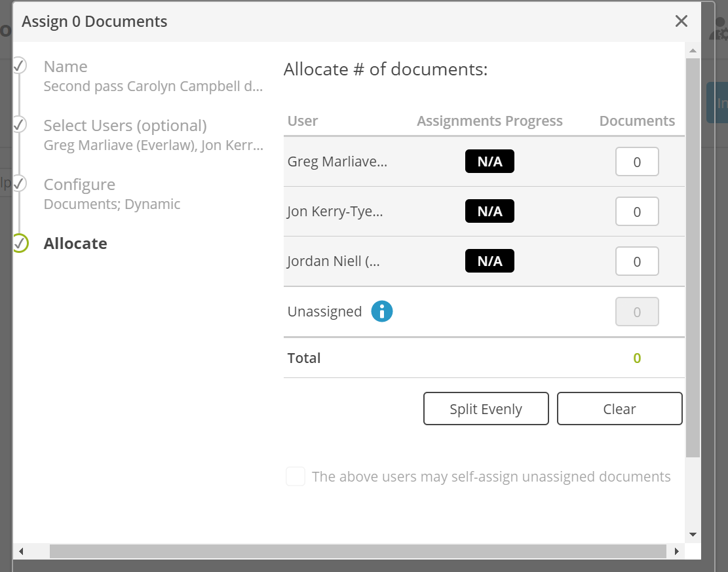Click the horizontal scrollbar right arrow

click(676, 551)
